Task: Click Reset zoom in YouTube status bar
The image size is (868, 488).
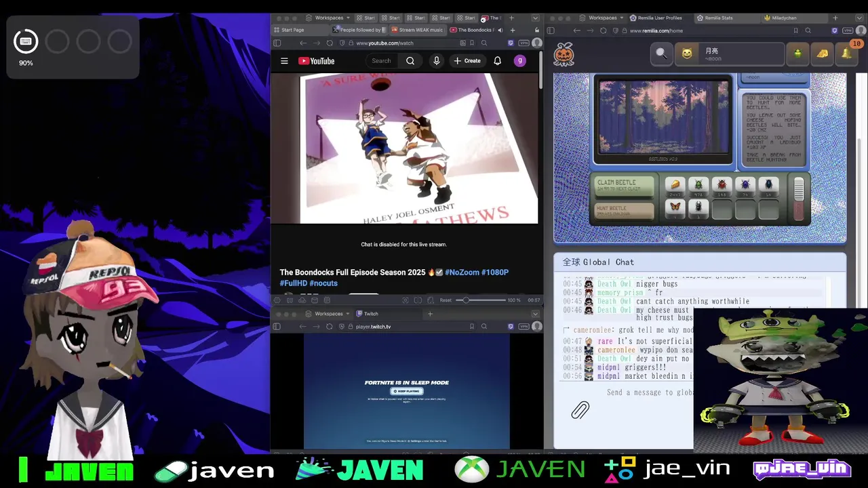Action: [x=446, y=300]
